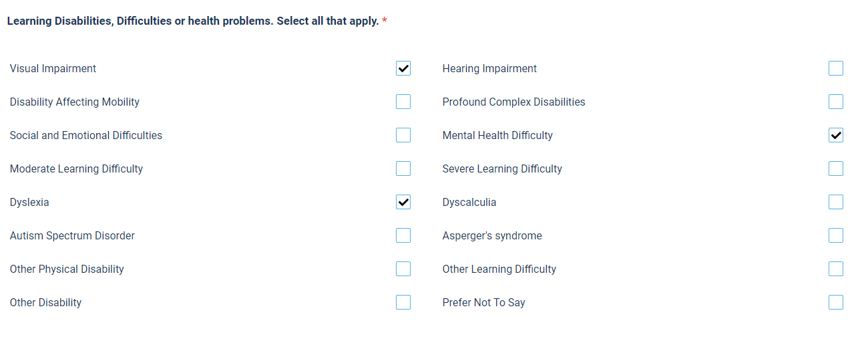Select the Prefer Not To Say checkbox
Screen dimensions: 868x337
pyautogui.click(x=836, y=302)
